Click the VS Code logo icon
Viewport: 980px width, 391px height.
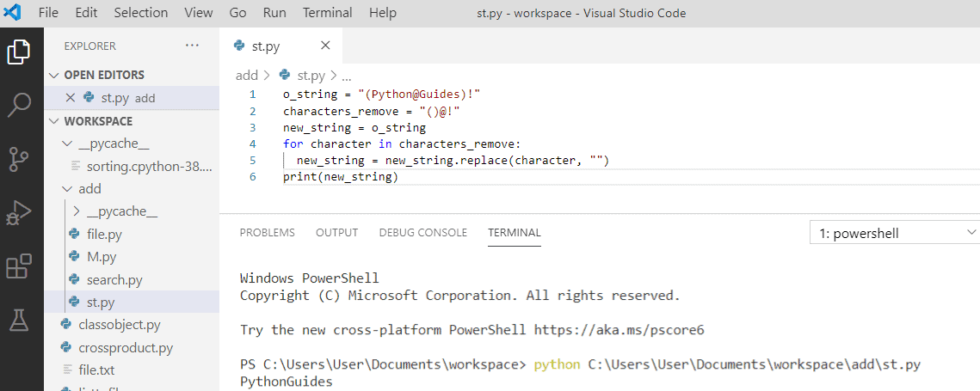pyautogui.click(x=12, y=13)
